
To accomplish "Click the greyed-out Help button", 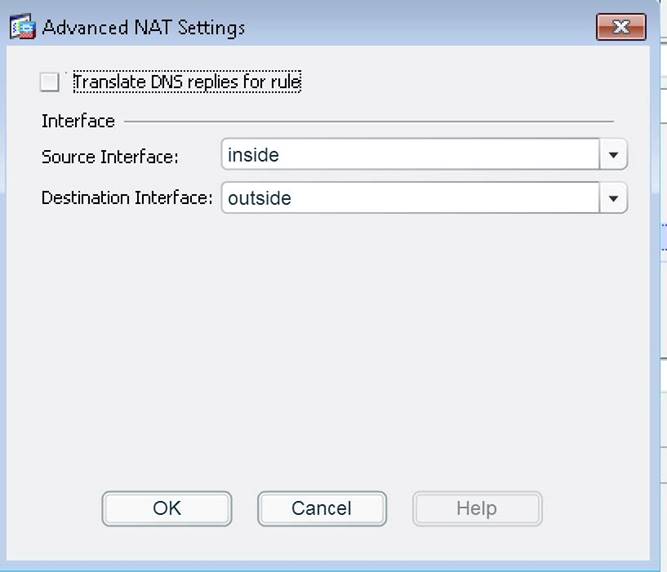I will (x=476, y=508).
